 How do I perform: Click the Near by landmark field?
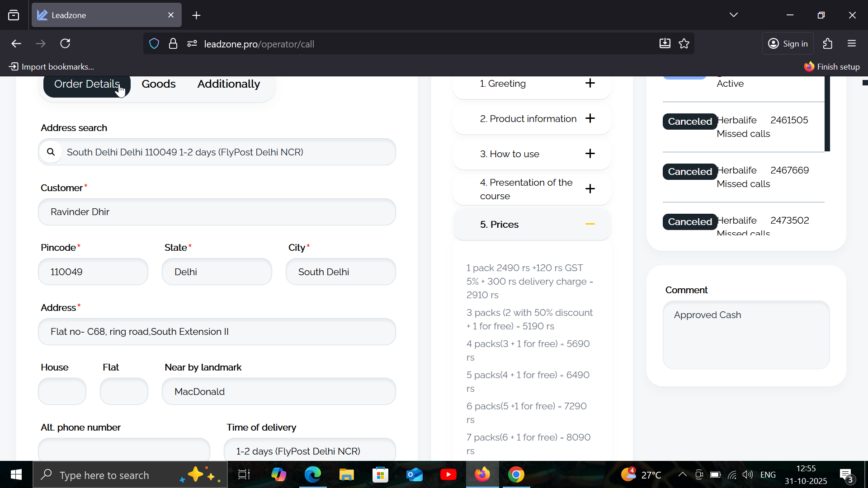tap(278, 391)
